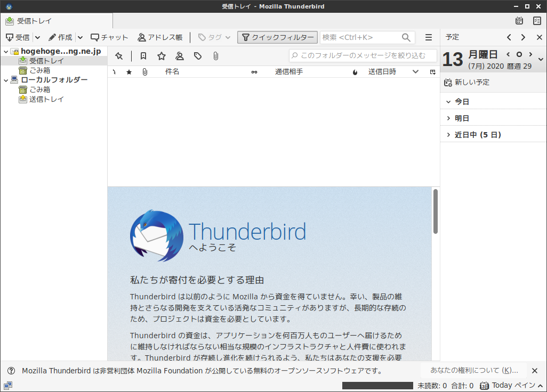Toggle the Today ペイン button

(511, 386)
